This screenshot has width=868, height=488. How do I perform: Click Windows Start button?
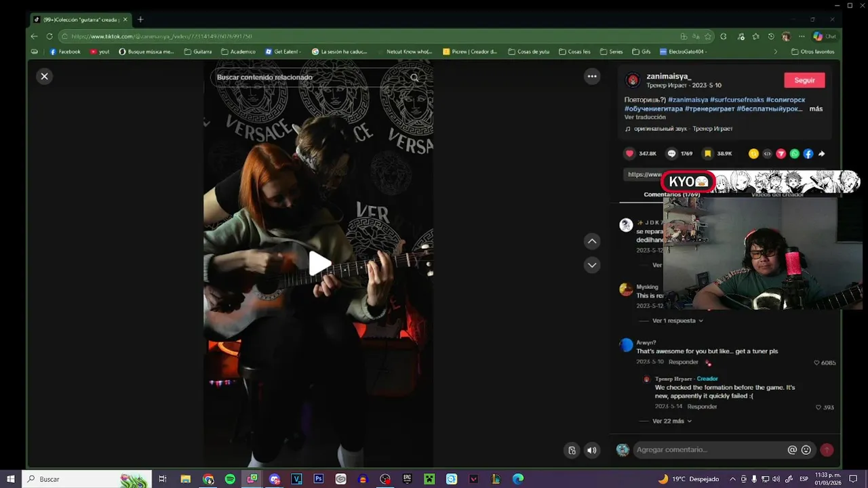11,479
